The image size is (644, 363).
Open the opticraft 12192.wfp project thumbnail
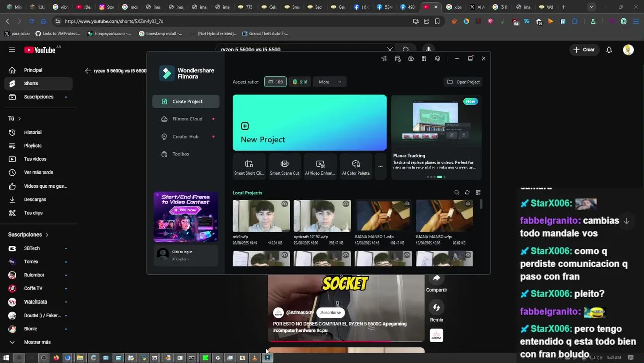coord(322,216)
